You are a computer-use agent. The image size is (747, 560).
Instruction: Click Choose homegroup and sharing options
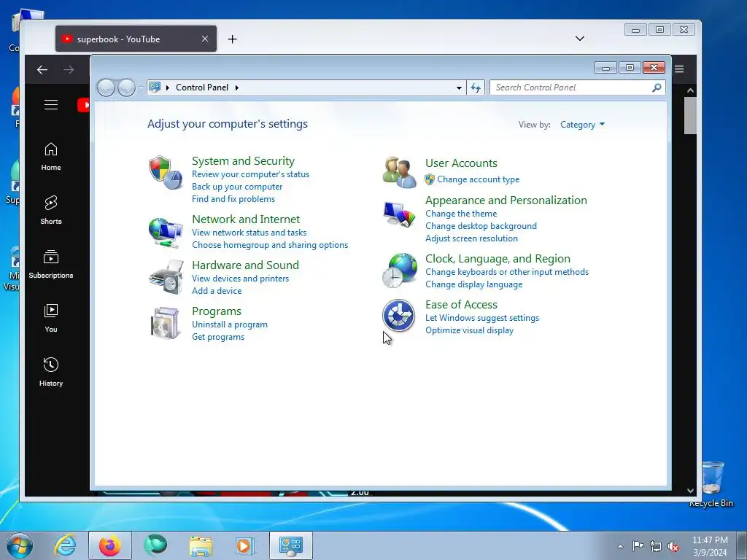[270, 245]
